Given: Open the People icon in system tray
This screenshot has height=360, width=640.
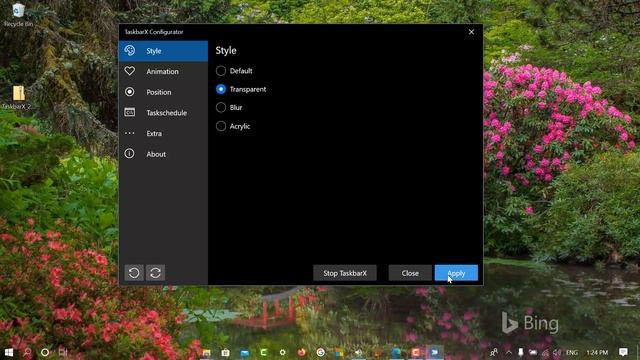Looking at the screenshot, I should coord(494,352).
